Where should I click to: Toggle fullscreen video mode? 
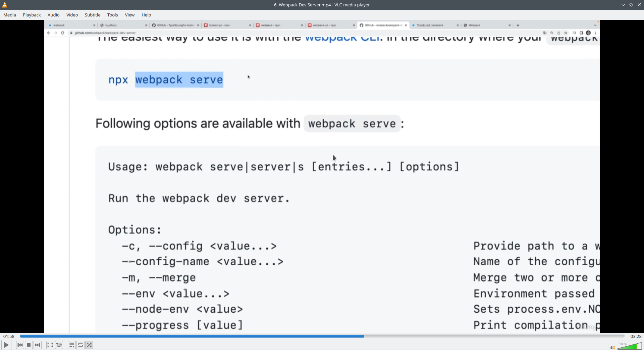coord(50,345)
